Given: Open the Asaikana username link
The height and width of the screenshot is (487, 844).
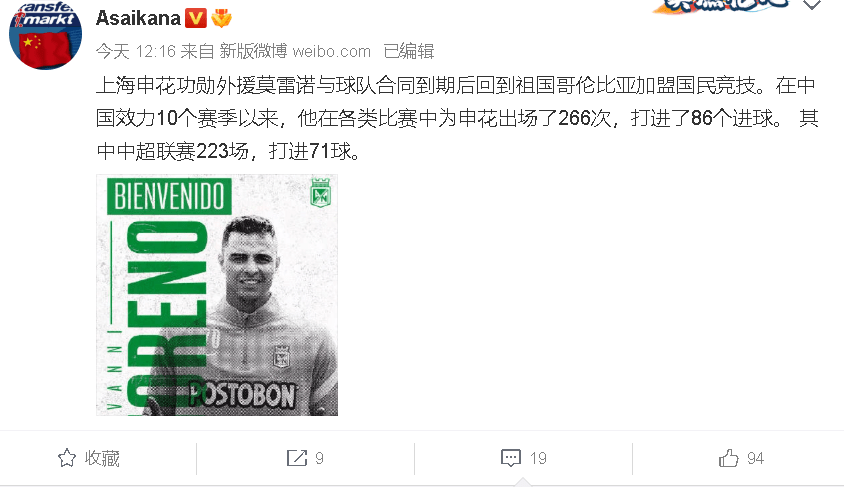Looking at the screenshot, I should [138, 18].
